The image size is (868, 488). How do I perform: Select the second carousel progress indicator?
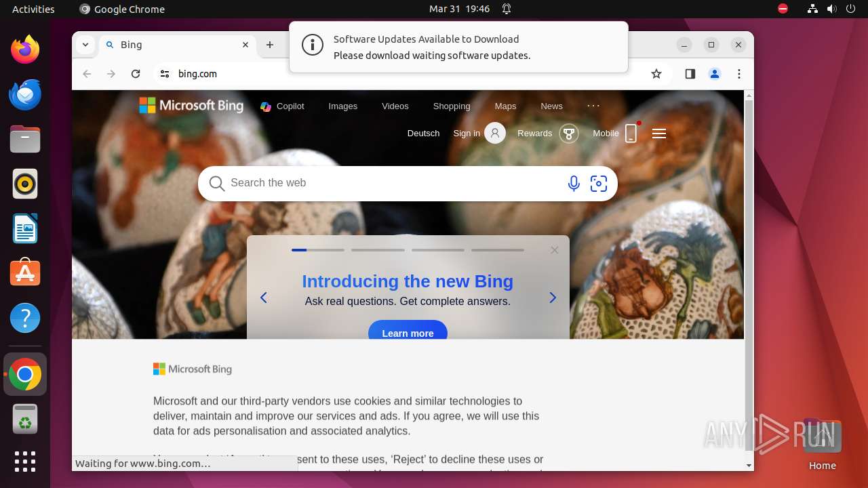pos(378,250)
